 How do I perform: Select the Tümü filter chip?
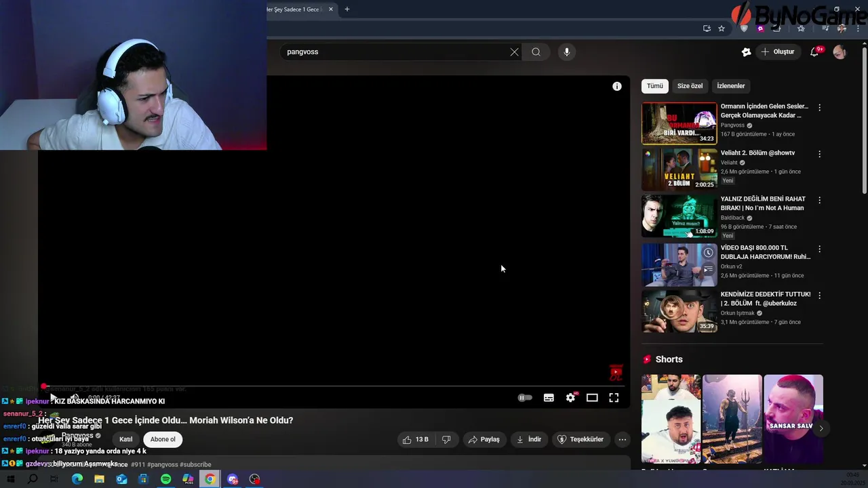(x=654, y=86)
